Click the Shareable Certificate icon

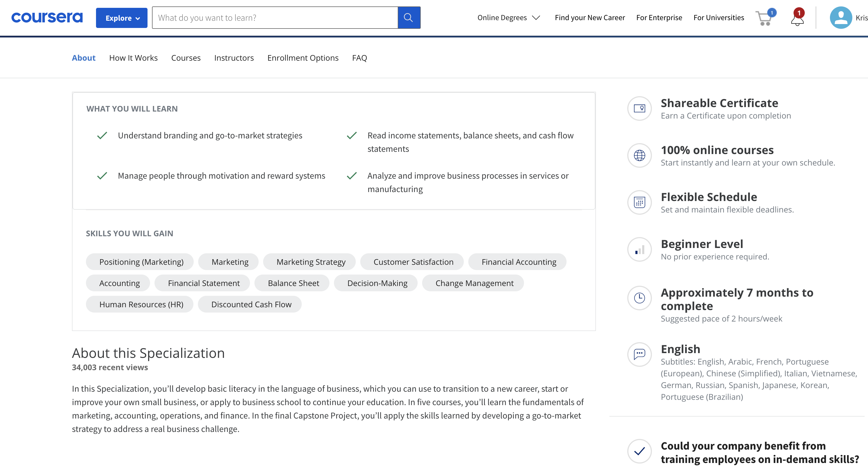[x=640, y=108]
